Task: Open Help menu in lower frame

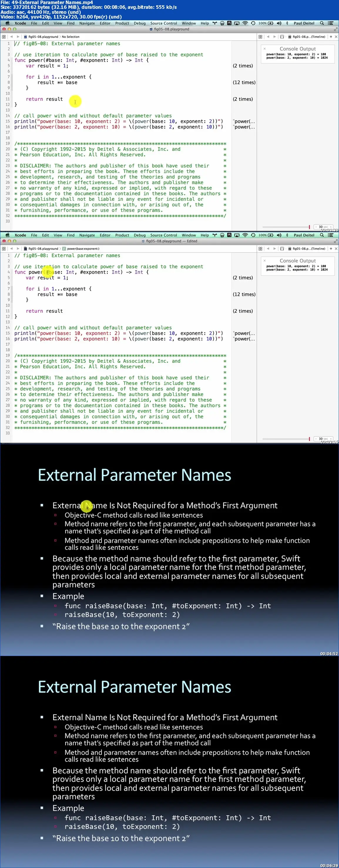Action: pos(205,235)
